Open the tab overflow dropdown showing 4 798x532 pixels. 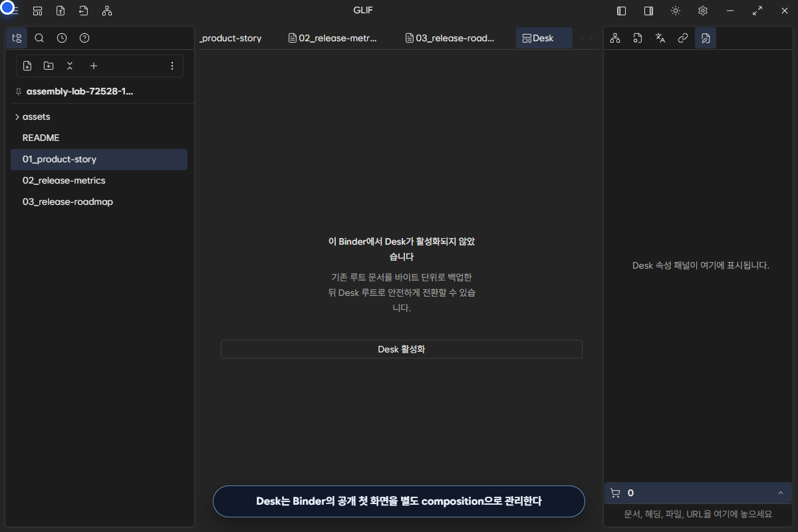point(585,38)
